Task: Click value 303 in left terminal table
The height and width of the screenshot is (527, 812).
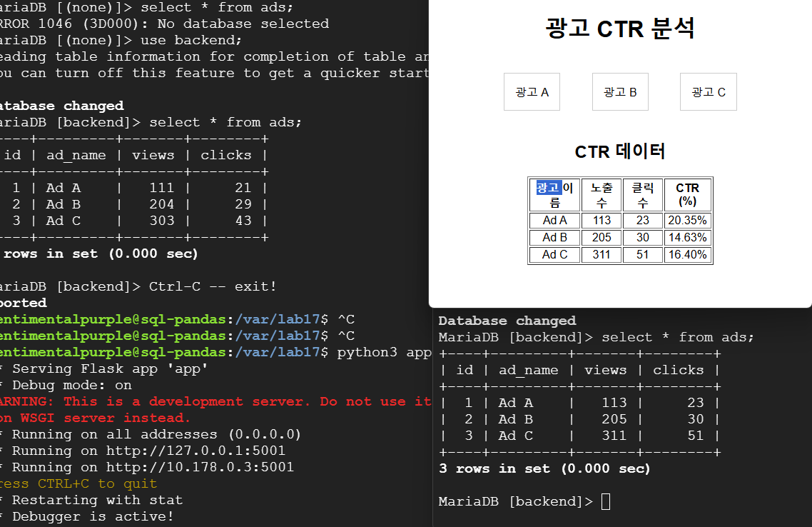Action: click(x=161, y=221)
